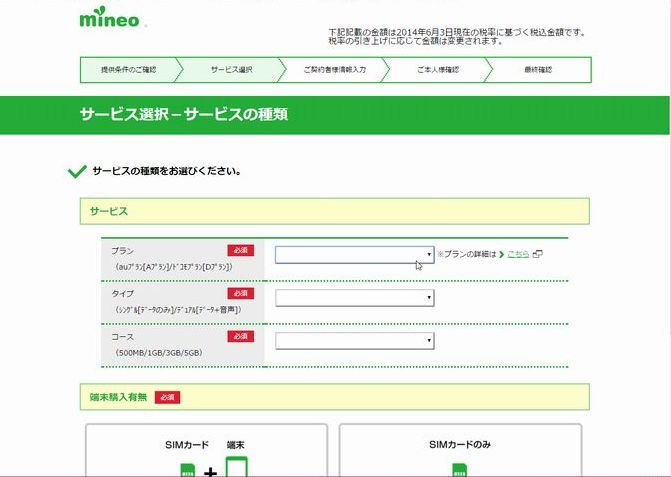This screenshot has width=671, height=477.
Task: Choose the SIMカードのみ option card
Action: (460, 450)
